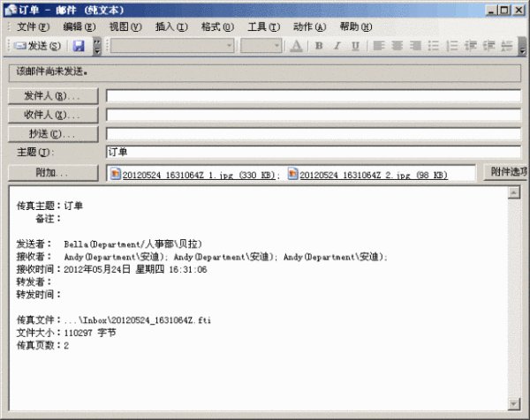Click the Save floppy disk icon

79,46
